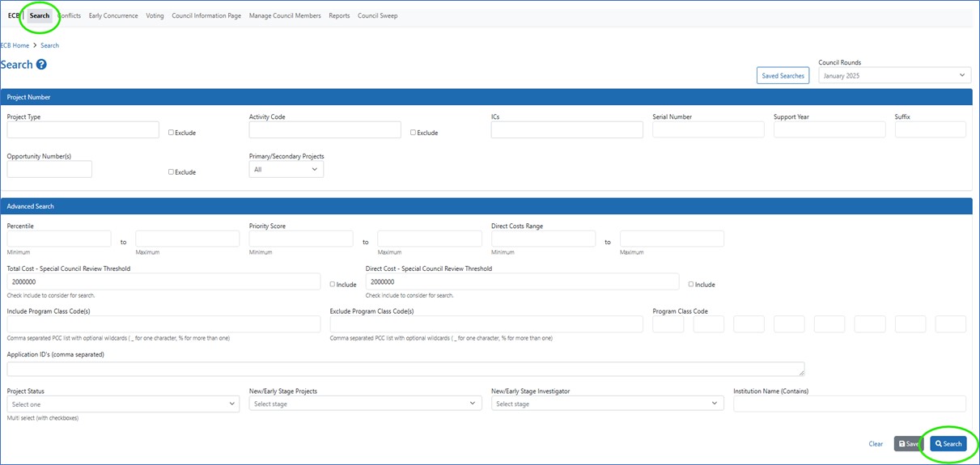Image resolution: width=980 pixels, height=465 pixels.
Task: Focus Institution Name (Contains) field
Action: [850, 404]
